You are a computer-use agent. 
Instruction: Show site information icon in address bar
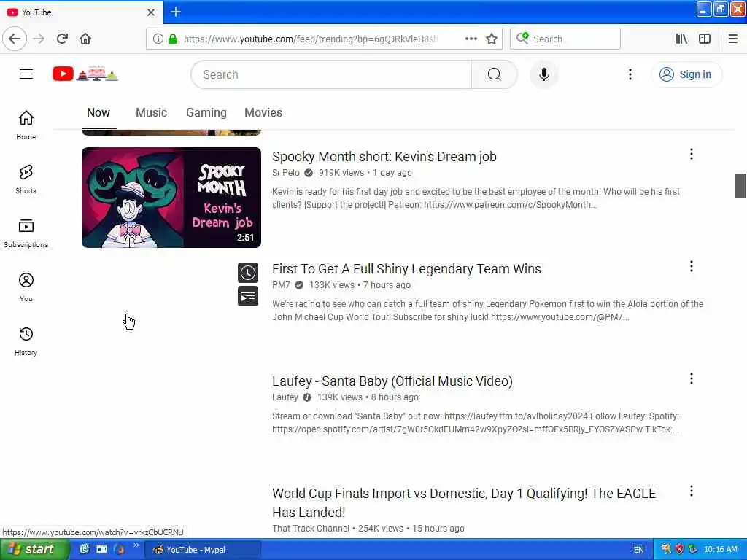coord(158,39)
